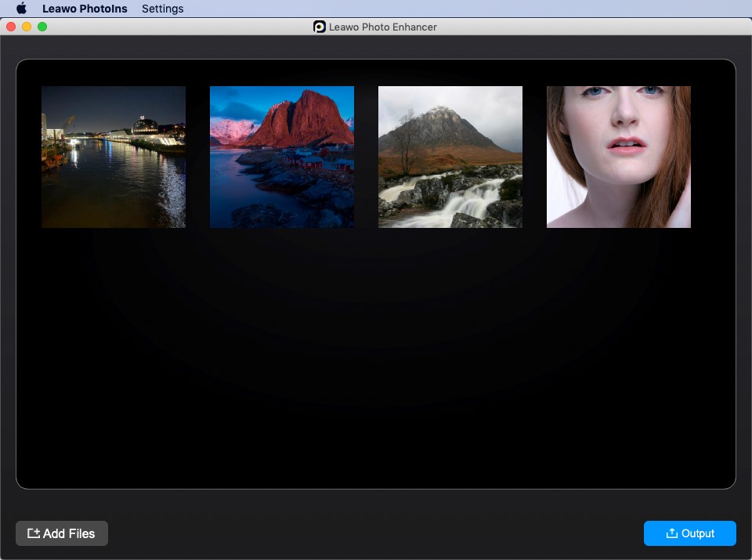
Task: Select the night river cityscape photo
Action: pos(114,157)
